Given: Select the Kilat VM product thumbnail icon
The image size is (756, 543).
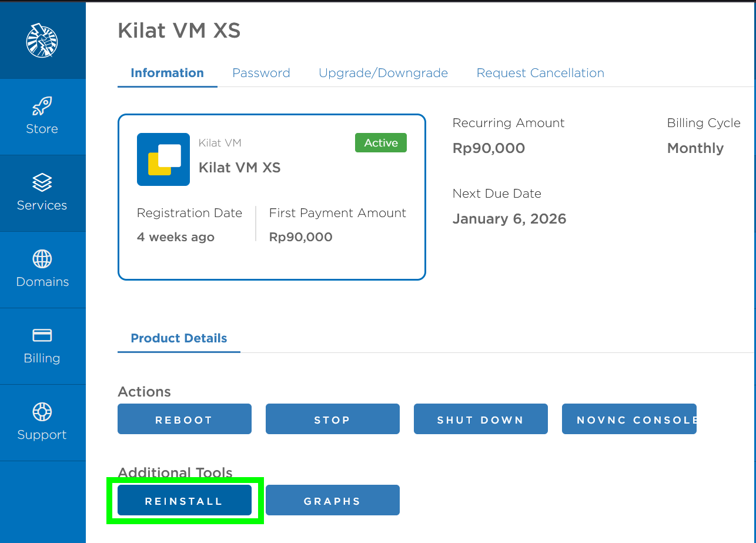Looking at the screenshot, I should point(163,159).
